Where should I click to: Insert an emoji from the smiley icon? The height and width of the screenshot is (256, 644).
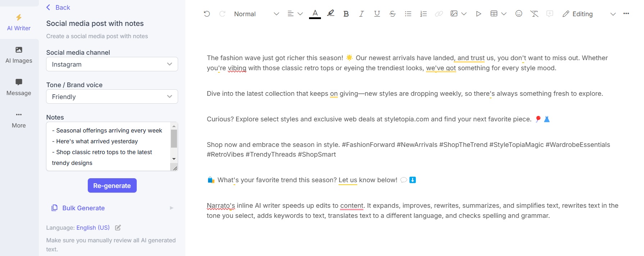coord(518,14)
